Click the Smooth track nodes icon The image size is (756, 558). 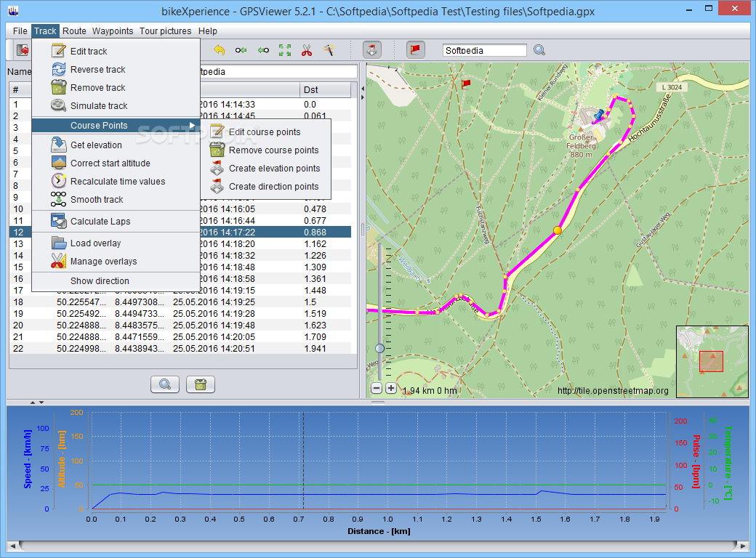[x=58, y=199]
